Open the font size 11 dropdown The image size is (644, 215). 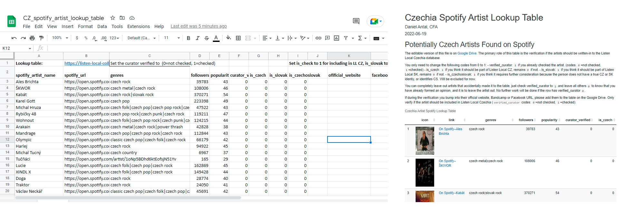(x=172, y=38)
